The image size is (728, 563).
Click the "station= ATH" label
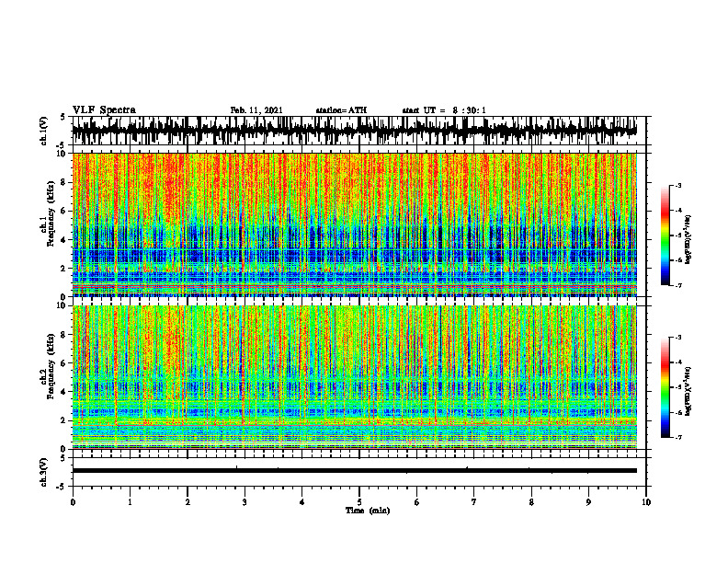coord(341,110)
